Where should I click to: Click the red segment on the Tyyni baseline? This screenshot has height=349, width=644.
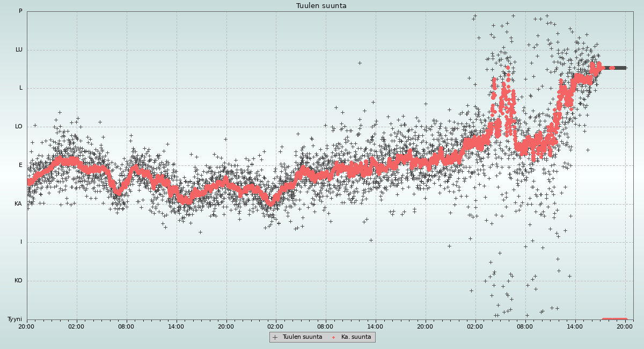coord(614,319)
